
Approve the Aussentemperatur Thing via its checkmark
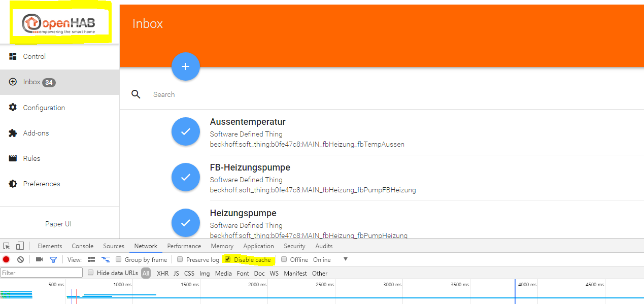click(186, 131)
